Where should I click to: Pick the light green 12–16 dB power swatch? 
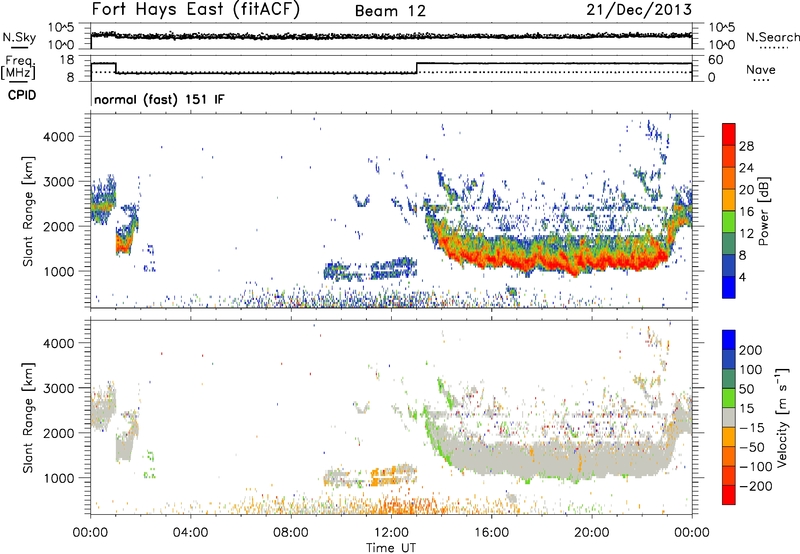tap(729, 222)
